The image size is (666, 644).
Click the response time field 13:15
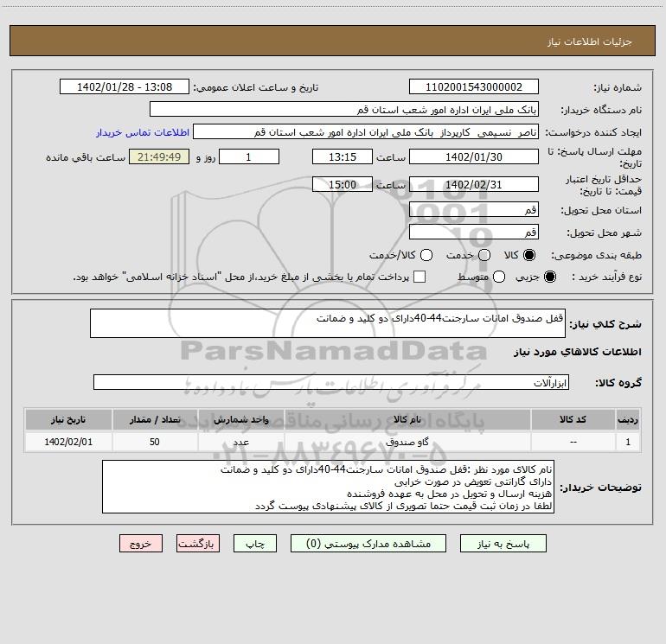343,156
